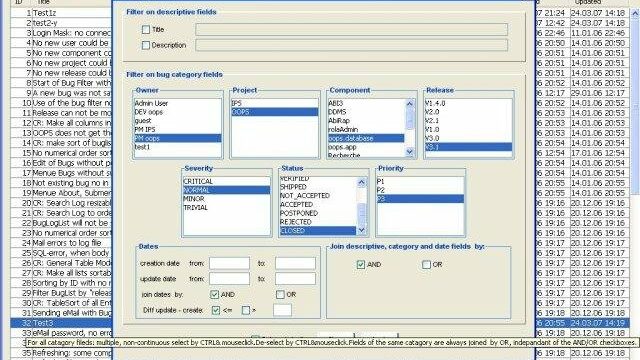Select 'CRITICAL' in Severity list
The width and height of the screenshot is (640, 360).
point(226,181)
